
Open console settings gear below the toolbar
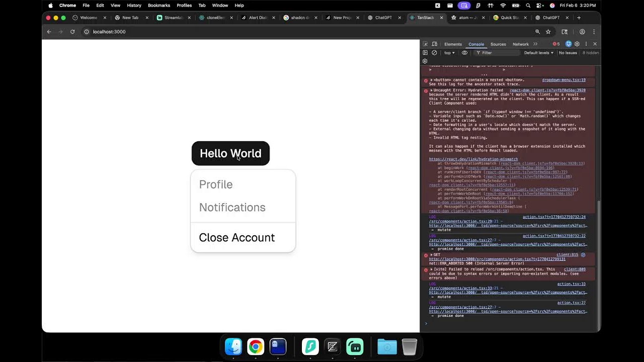click(x=425, y=61)
